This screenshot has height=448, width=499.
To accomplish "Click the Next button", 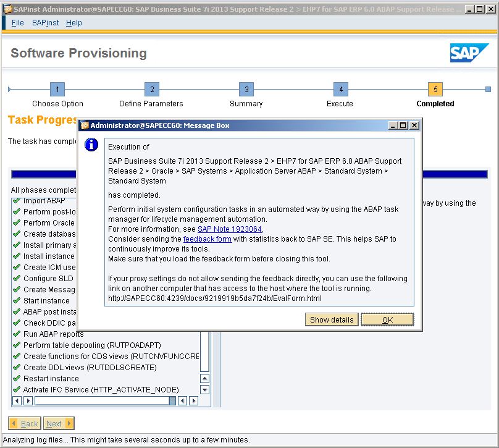I will [x=59, y=423].
